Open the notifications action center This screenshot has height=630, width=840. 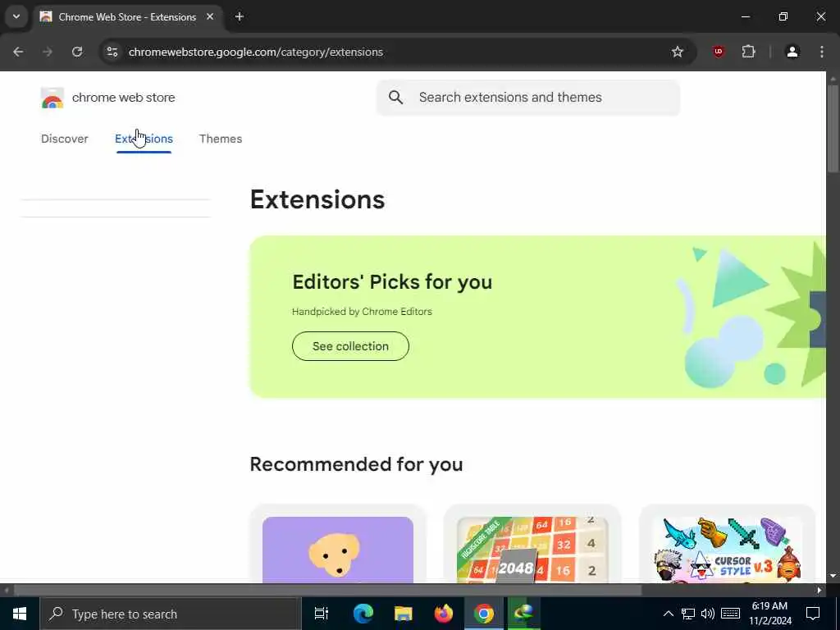813,614
